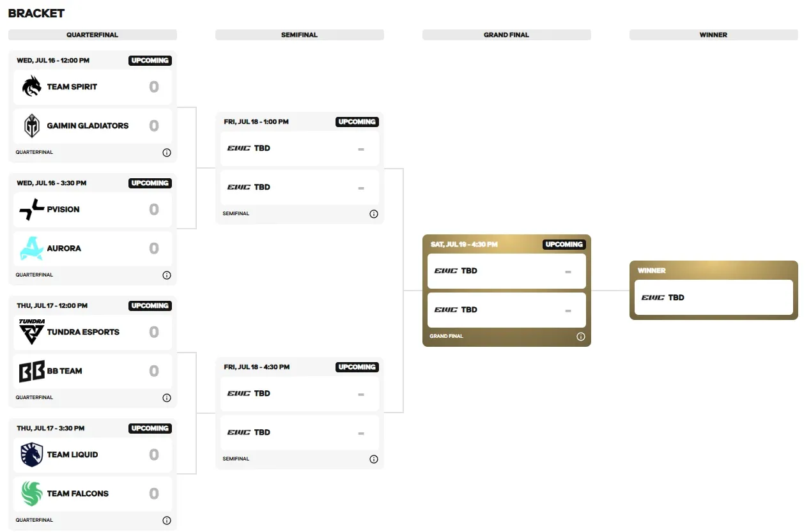Image resolution: width=811 pixels, height=532 pixels.
Task: Select the EWC logo in the Grand Final slot
Action: pyautogui.click(x=446, y=271)
